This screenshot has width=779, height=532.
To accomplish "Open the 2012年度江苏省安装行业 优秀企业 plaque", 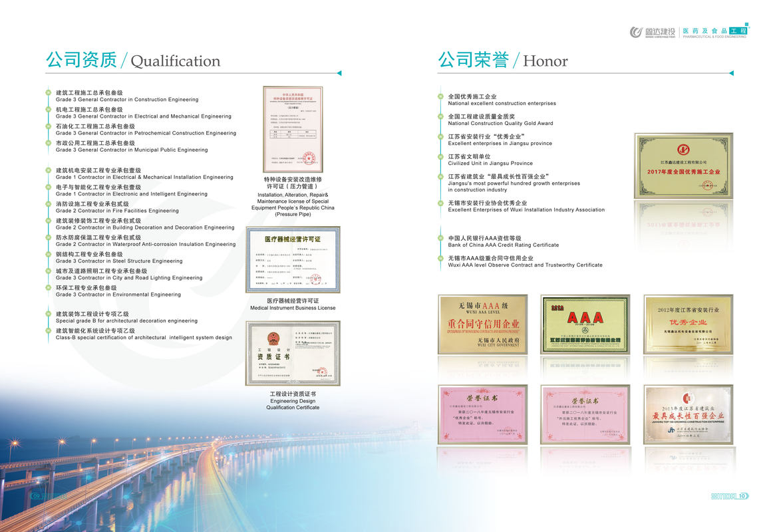I will (688, 325).
